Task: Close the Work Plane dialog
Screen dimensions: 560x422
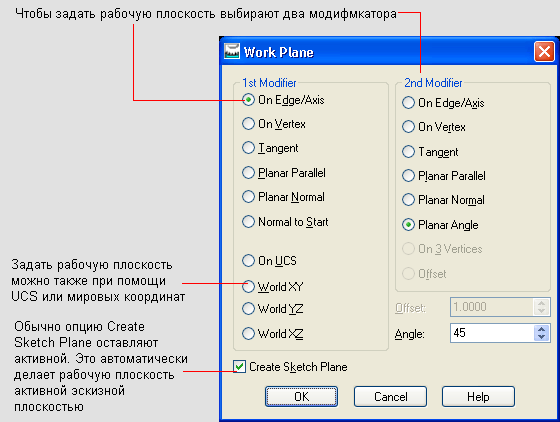Action: click(544, 52)
